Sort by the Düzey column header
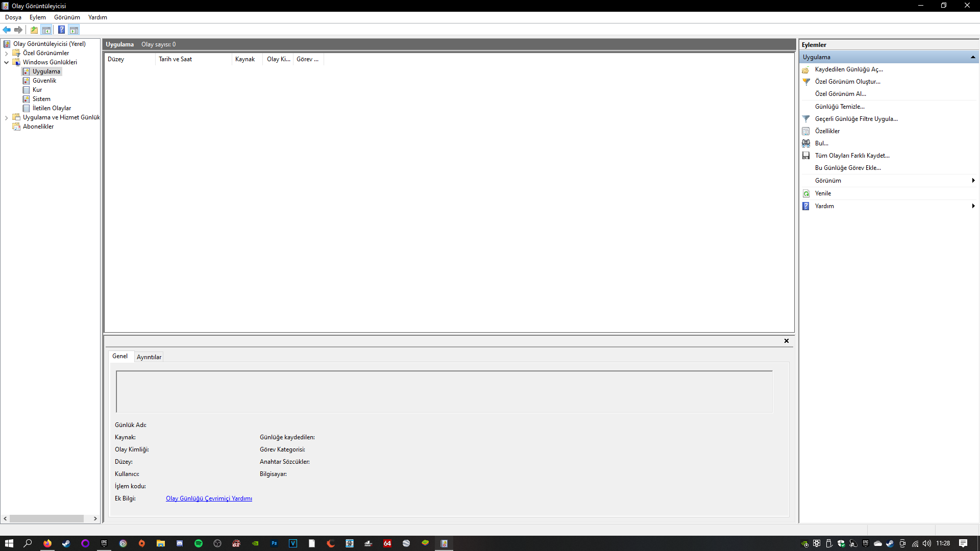980x551 pixels. (130, 59)
